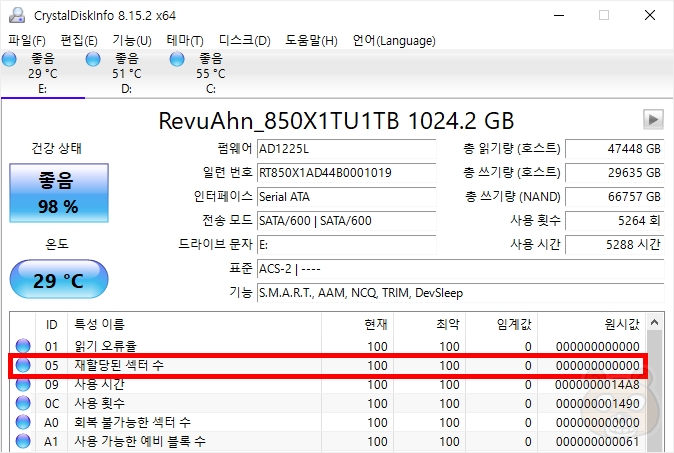The height and width of the screenshot is (453, 674).
Task: Open the 언어(Language) menu
Action: pyautogui.click(x=394, y=40)
